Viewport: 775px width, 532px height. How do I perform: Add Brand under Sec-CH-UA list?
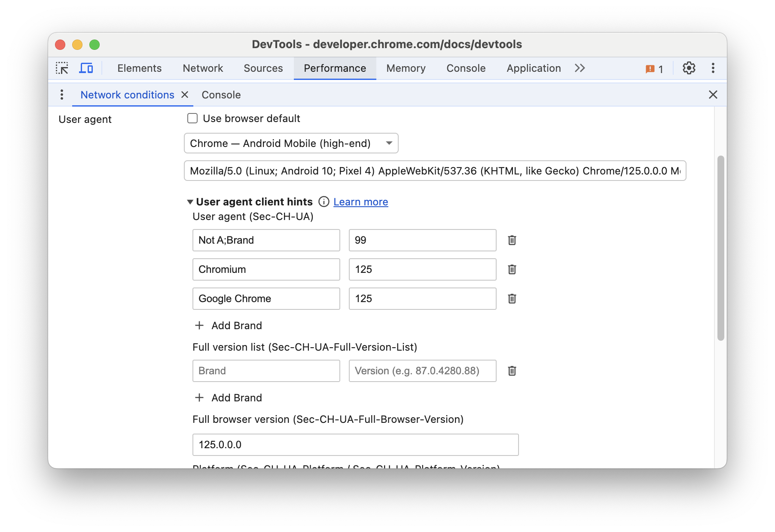228,325
